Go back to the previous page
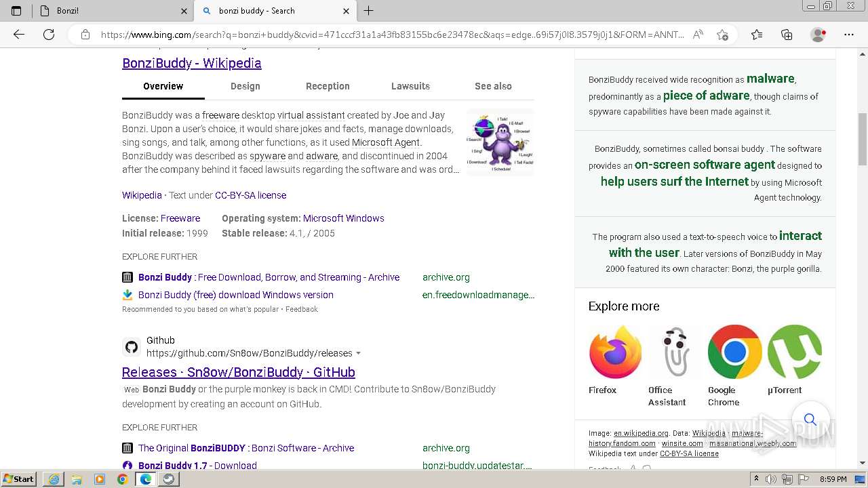Screen dimensions: 868x488 coord(19,35)
